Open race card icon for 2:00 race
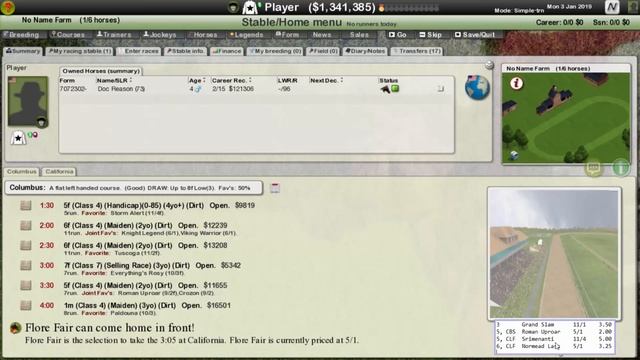The width and height of the screenshot is (640, 360). click(26, 225)
